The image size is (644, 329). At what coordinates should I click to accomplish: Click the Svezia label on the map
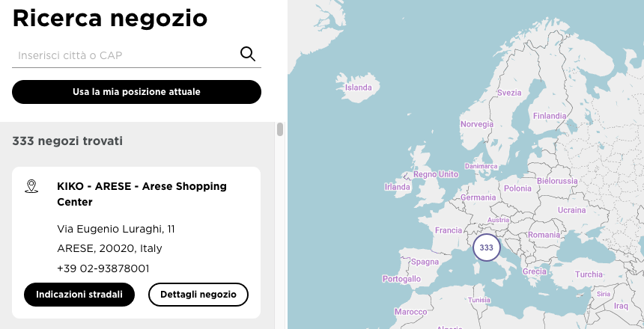tap(509, 93)
